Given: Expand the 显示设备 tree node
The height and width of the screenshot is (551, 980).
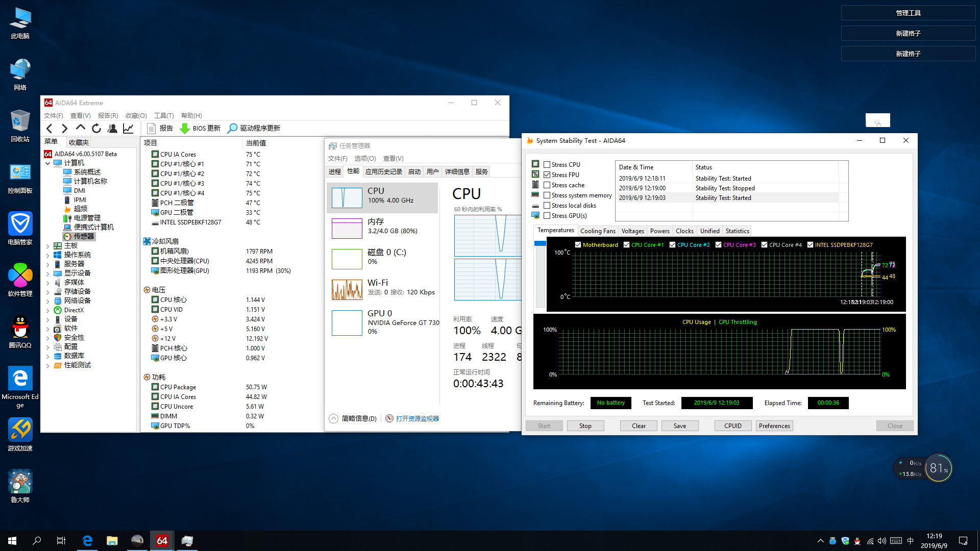Looking at the screenshot, I should pyautogui.click(x=48, y=273).
